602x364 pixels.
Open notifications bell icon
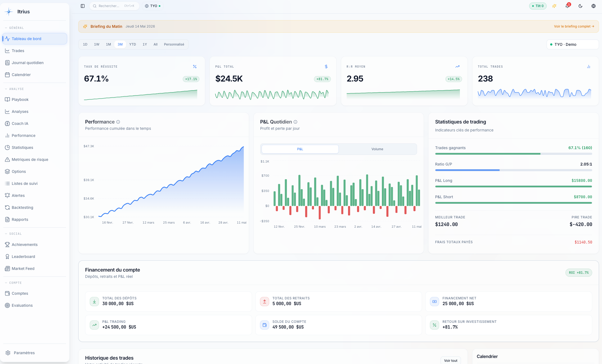click(567, 6)
